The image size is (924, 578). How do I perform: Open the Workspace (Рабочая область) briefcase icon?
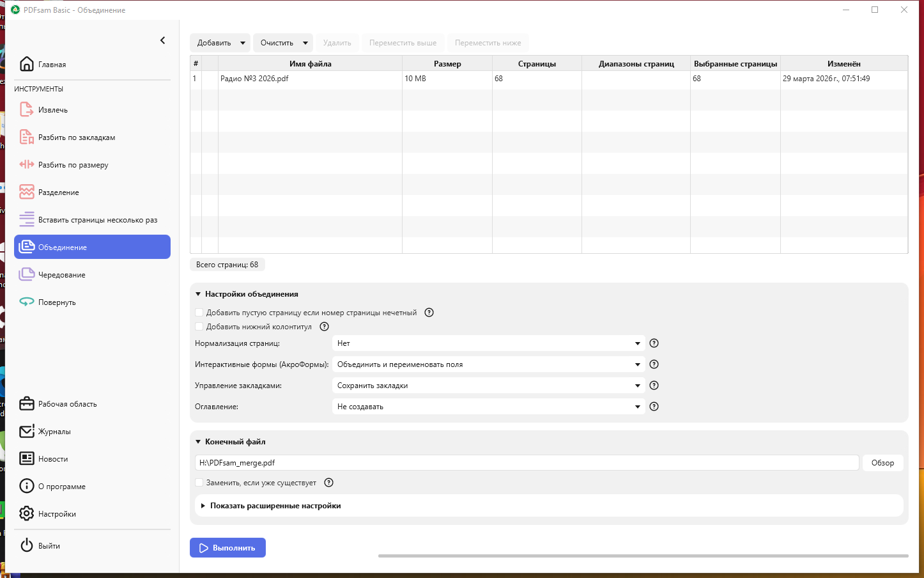click(x=26, y=404)
